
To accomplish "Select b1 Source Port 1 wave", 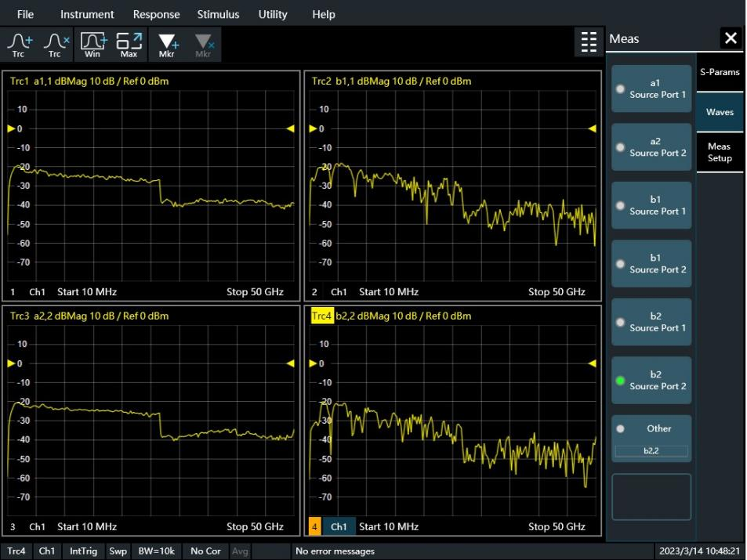I will (651, 205).
